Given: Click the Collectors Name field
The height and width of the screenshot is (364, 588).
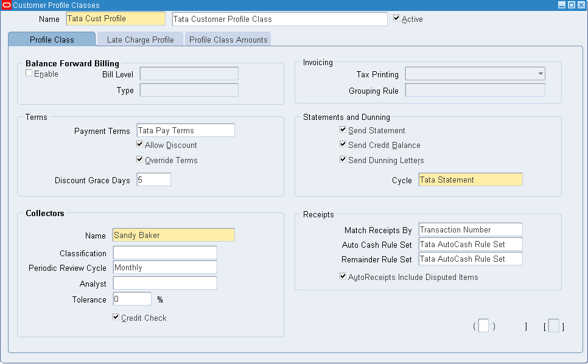Looking at the screenshot, I should (x=173, y=235).
